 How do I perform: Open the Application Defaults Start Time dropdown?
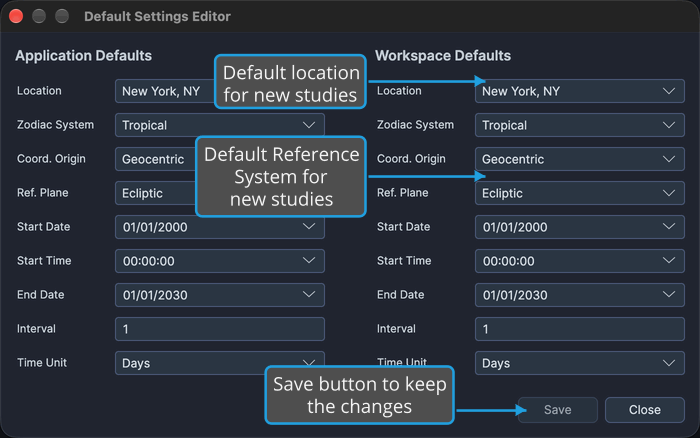coord(220,261)
